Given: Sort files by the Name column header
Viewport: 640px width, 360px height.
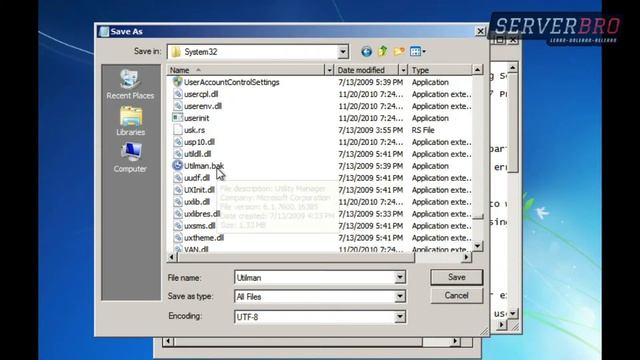Looking at the screenshot, I should pos(246,70).
